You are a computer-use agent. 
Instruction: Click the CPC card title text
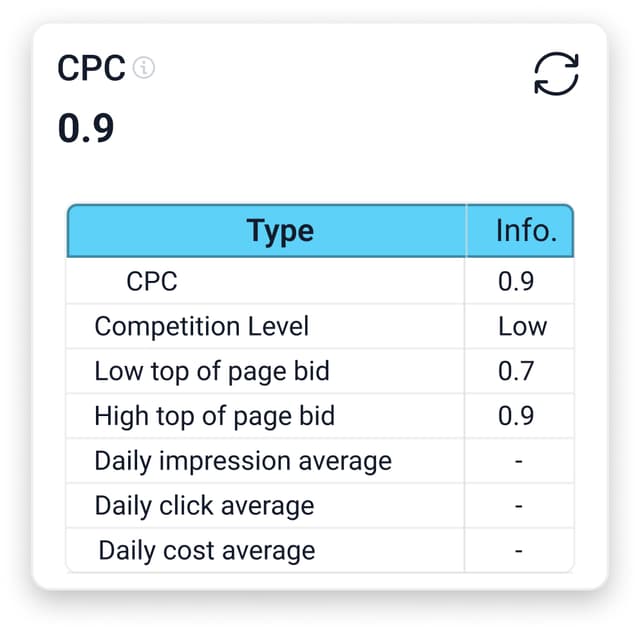pyautogui.click(x=91, y=69)
